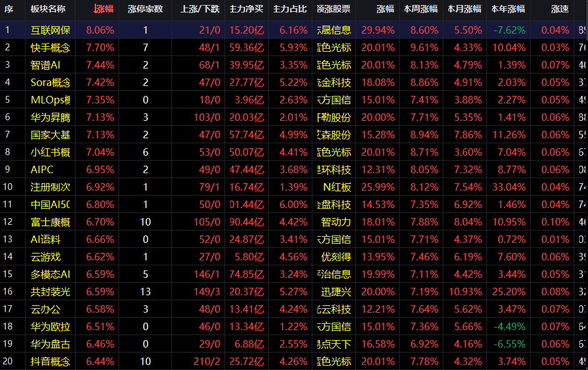588x370 pixels.
Task: Sort by 主力净买 column header
Action: pos(246,9)
